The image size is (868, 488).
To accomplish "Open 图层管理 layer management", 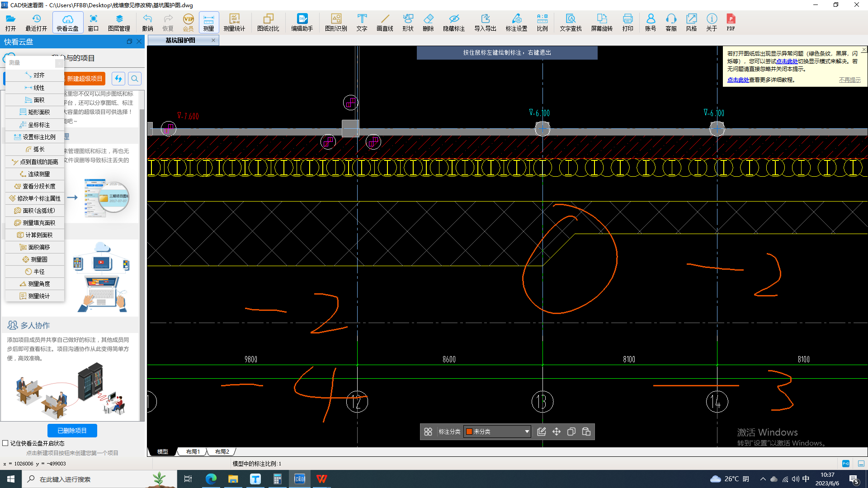I will coord(119,22).
